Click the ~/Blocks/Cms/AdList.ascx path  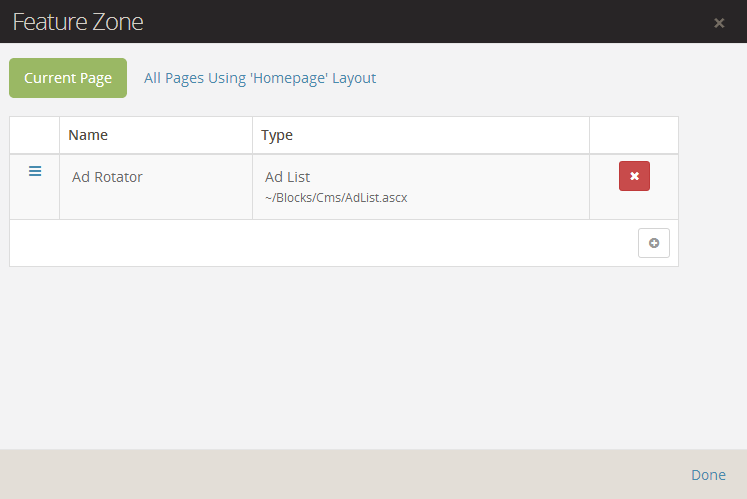[336, 198]
